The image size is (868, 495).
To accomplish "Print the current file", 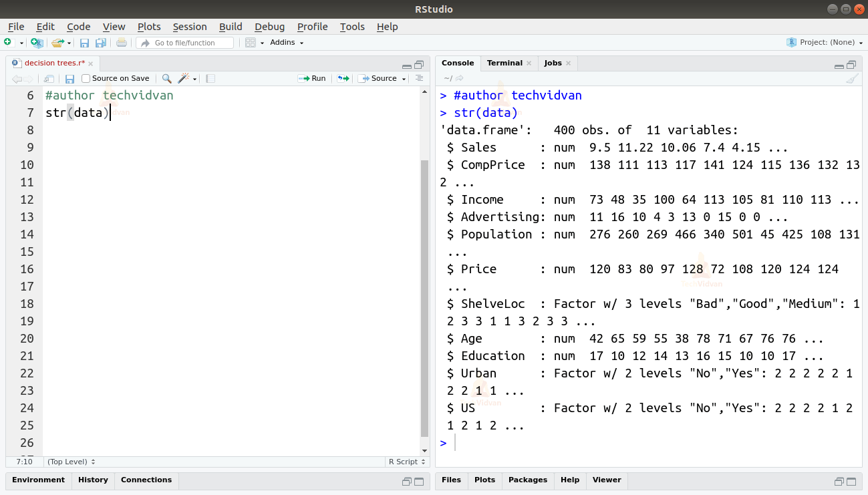I will (122, 42).
